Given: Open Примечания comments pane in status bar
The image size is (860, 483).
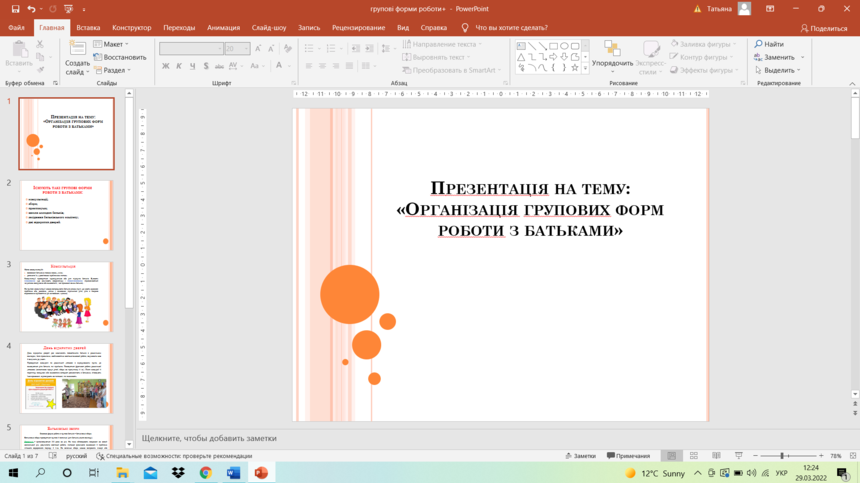Looking at the screenshot, I should (629, 456).
